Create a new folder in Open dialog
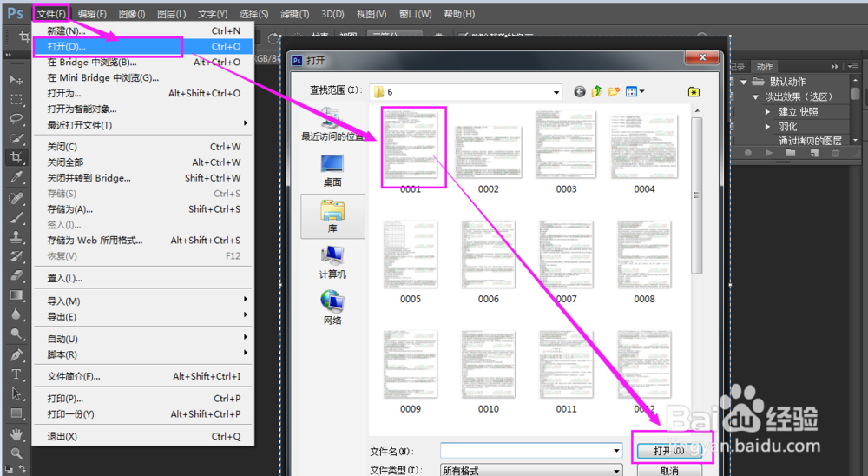868x476 pixels. click(614, 91)
